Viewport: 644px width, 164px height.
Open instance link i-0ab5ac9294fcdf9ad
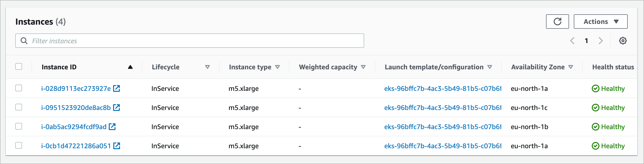tap(74, 127)
